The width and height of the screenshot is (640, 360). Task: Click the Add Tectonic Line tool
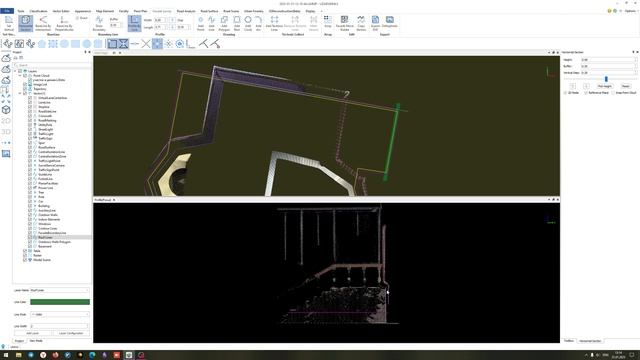[274, 23]
